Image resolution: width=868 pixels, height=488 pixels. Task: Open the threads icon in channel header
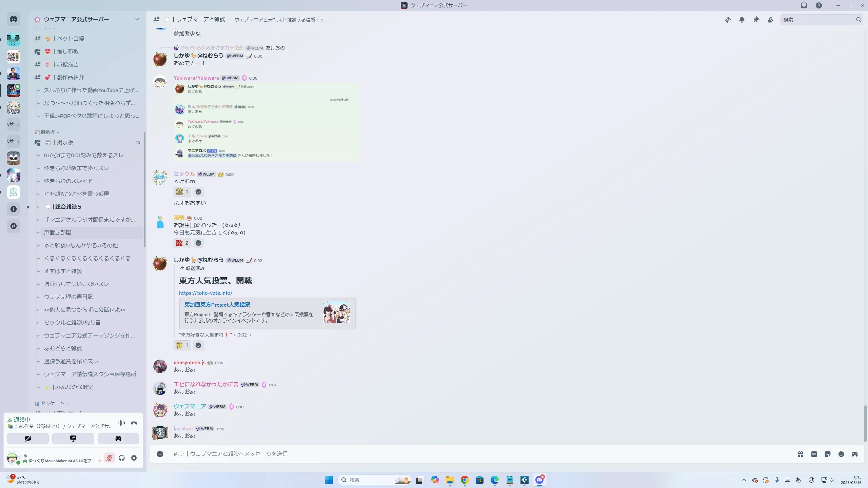tap(727, 20)
